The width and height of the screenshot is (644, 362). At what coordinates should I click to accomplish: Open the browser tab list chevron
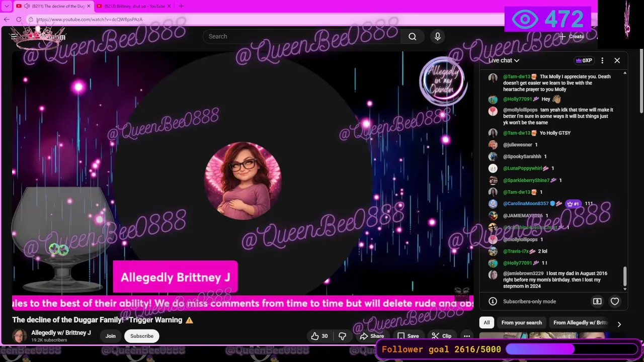[x=7, y=6]
